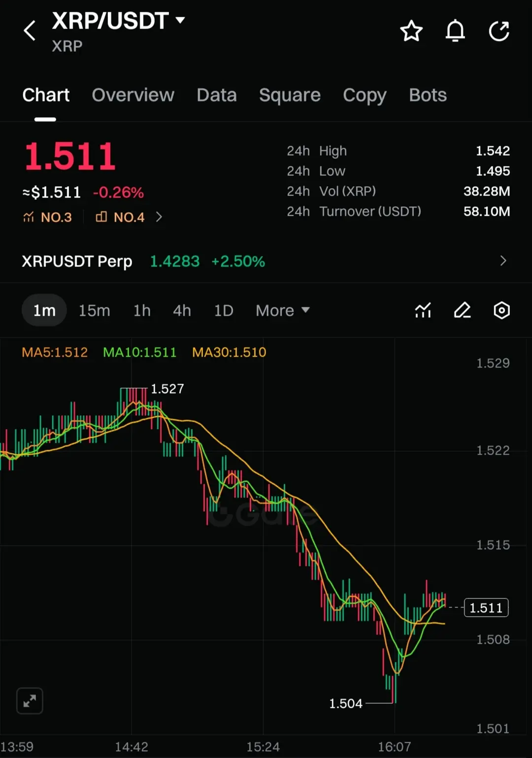
Task: Click the 24h Vol value 38.28M
Action: point(487,191)
